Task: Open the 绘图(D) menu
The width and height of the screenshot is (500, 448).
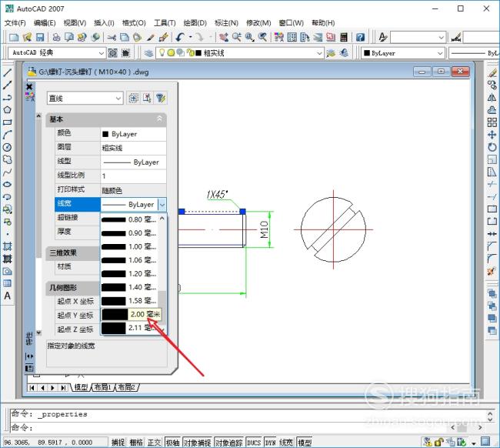Action: pyautogui.click(x=195, y=23)
